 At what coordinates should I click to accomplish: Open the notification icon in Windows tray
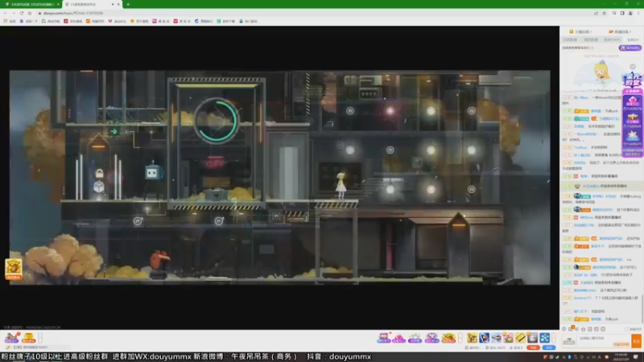click(x=636, y=357)
